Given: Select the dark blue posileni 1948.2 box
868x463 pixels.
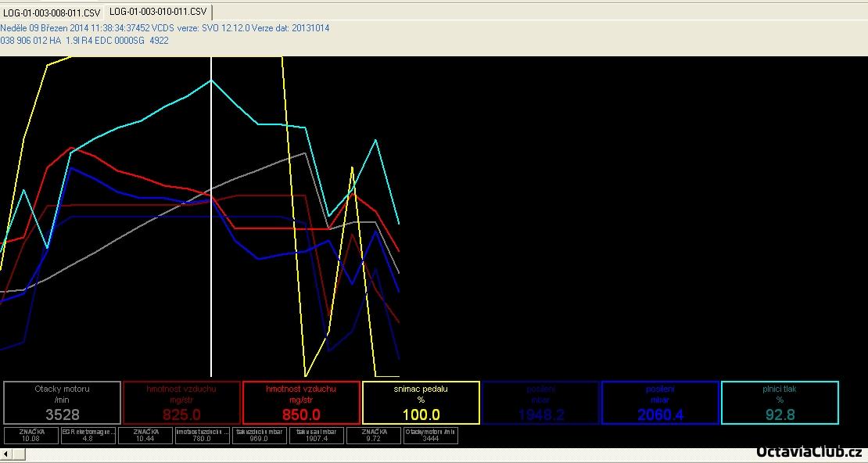Looking at the screenshot, I should 540,403.
